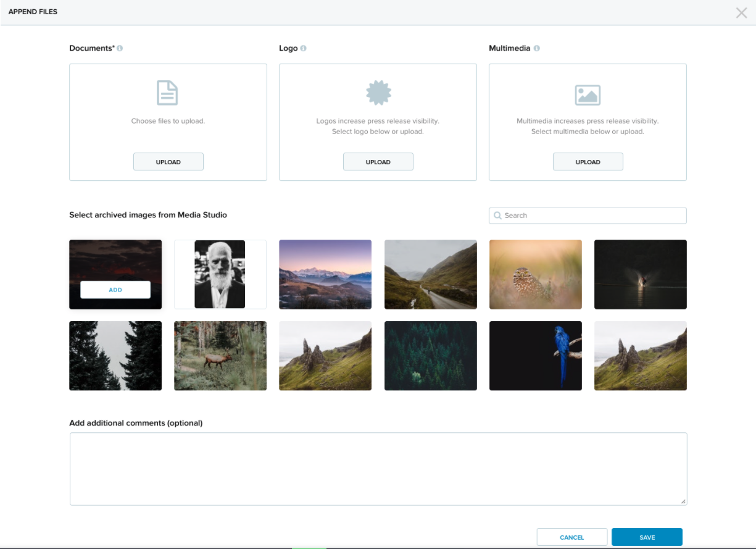Add the dark red sunset image
The height and width of the screenshot is (549, 756).
coord(115,290)
